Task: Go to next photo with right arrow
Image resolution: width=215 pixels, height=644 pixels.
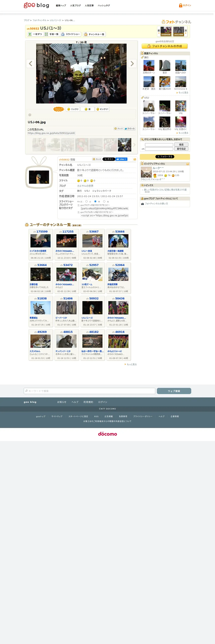Action: pyautogui.click(x=132, y=64)
